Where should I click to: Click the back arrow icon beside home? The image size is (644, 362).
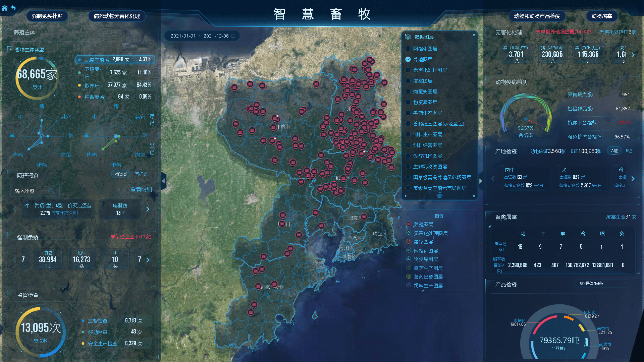13,8
